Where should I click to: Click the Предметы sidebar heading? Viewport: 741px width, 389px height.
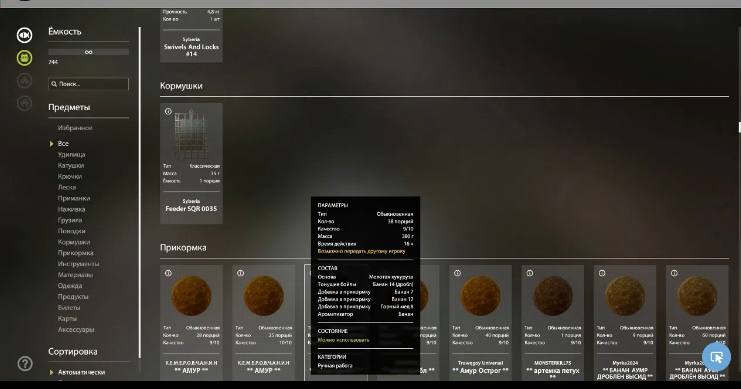pos(69,107)
